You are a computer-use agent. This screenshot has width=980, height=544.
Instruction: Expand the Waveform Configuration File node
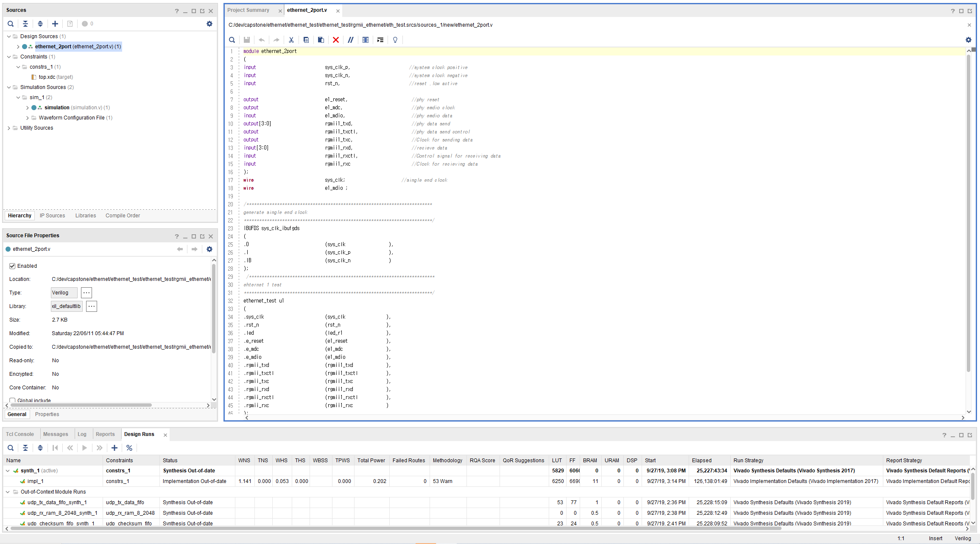pyautogui.click(x=28, y=118)
